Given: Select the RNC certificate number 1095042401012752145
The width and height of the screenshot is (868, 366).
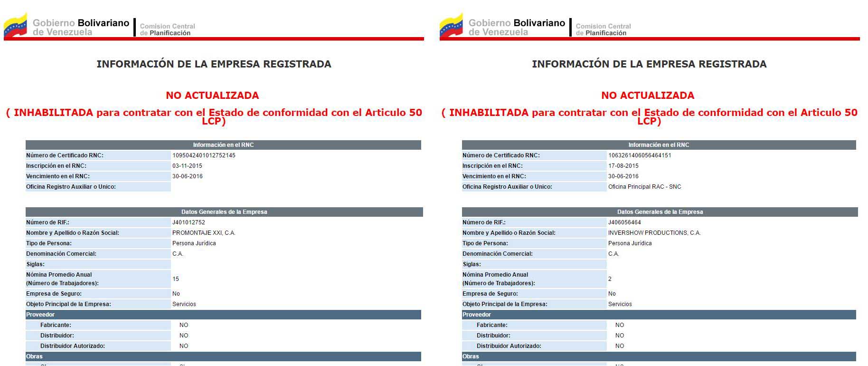Looking at the screenshot, I should coord(204,155).
